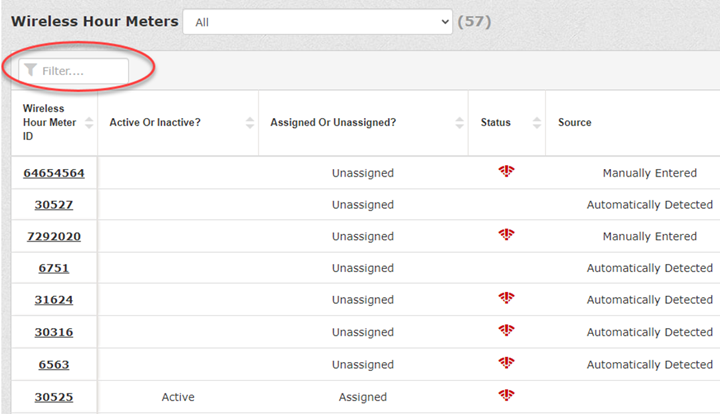The height and width of the screenshot is (414, 720).
Task: Sort the Active Or Inactive column
Action: (249, 123)
